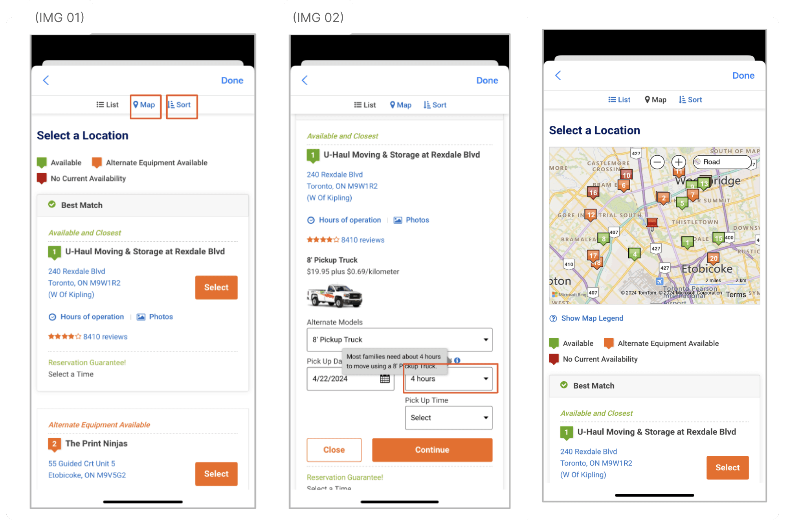Tap the 8' Pickup Truck photo
Image resolution: width=789 pixels, height=532 pixels.
pos(335,296)
